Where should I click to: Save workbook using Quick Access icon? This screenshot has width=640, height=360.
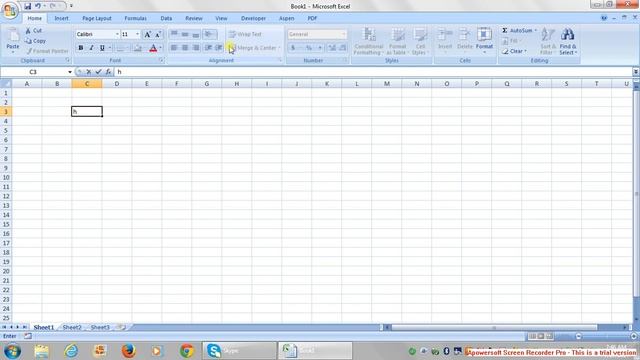[x=27, y=6]
